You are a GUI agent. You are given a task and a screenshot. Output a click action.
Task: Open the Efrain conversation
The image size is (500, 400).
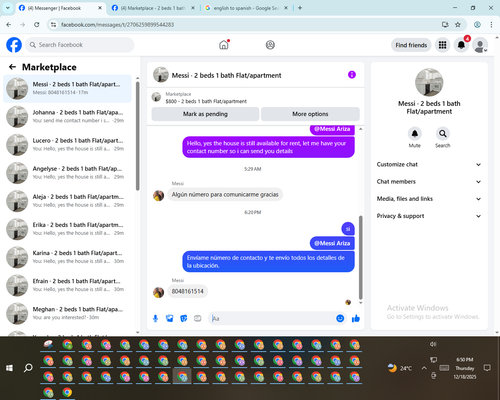point(67,285)
